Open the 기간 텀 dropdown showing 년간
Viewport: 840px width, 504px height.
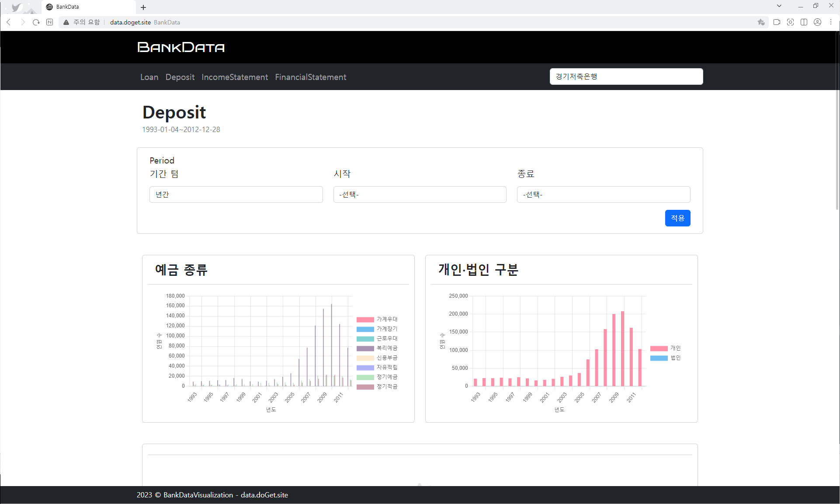tap(236, 195)
